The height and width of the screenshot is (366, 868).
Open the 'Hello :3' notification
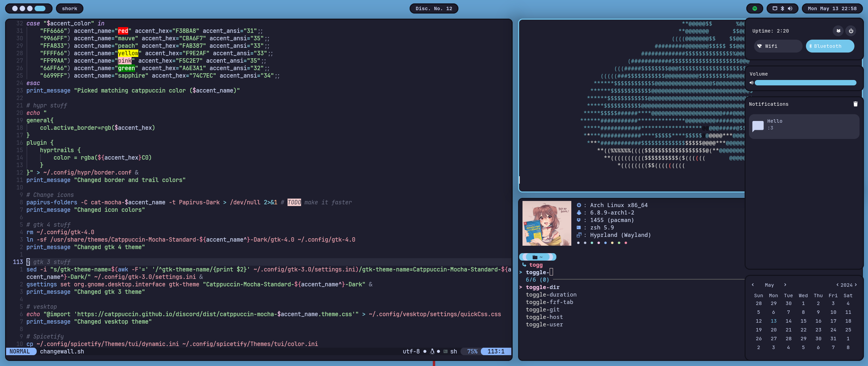coord(804,126)
